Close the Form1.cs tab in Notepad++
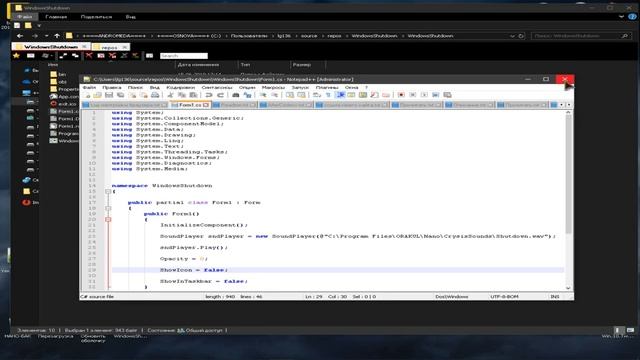The image size is (640, 360). coord(206,105)
